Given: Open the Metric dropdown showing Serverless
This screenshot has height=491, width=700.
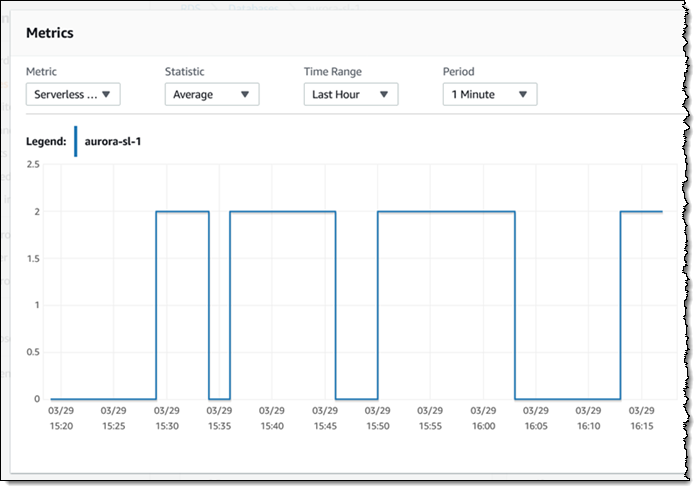Looking at the screenshot, I should pos(73,94).
